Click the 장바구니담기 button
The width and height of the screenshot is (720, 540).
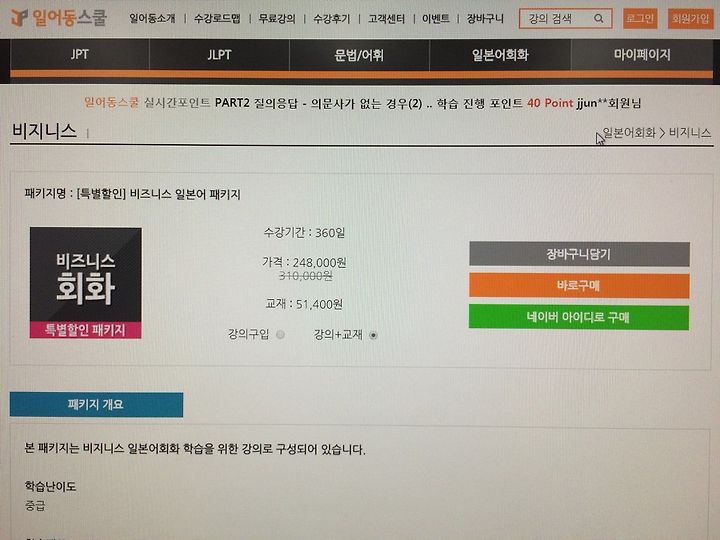click(579, 254)
